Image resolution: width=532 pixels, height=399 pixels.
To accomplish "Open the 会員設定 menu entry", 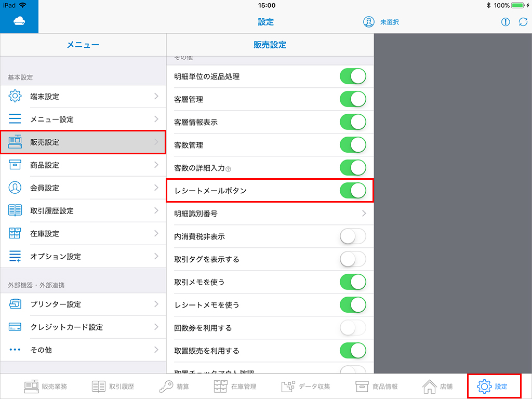I will pyautogui.click(x=83, y=188).
